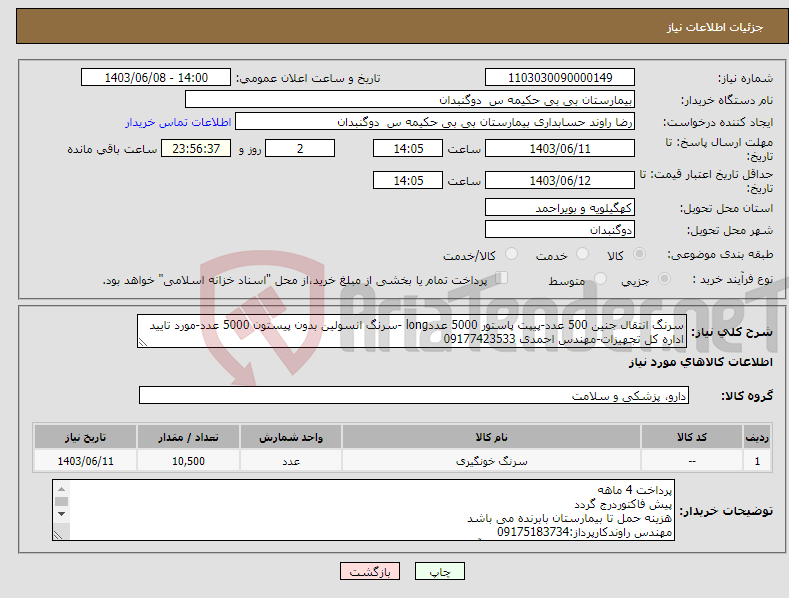Click the کد کالا column header
Screen dimensions: 789x598
(692, 437)
